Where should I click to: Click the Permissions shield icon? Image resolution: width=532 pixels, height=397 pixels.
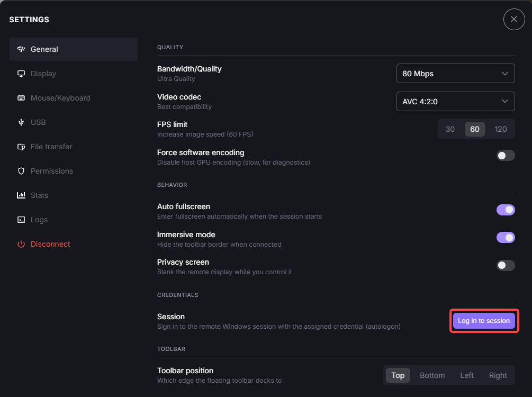21,171
